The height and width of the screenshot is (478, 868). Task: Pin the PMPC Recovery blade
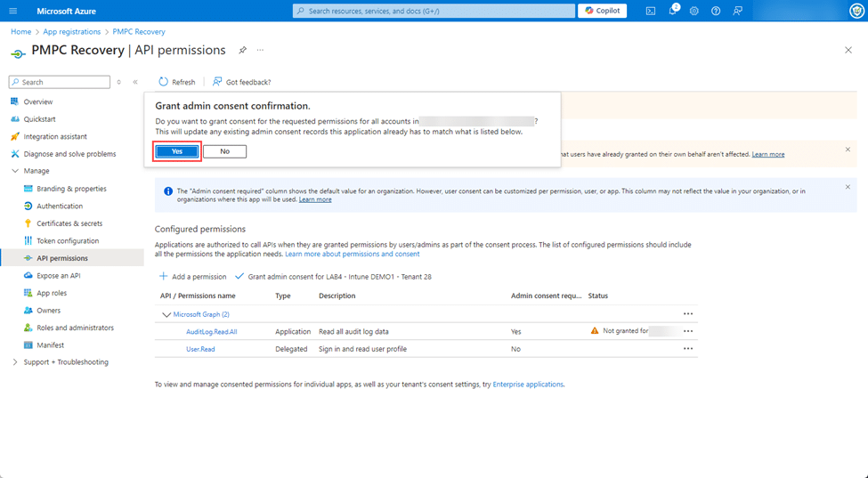tap(242, 51)
